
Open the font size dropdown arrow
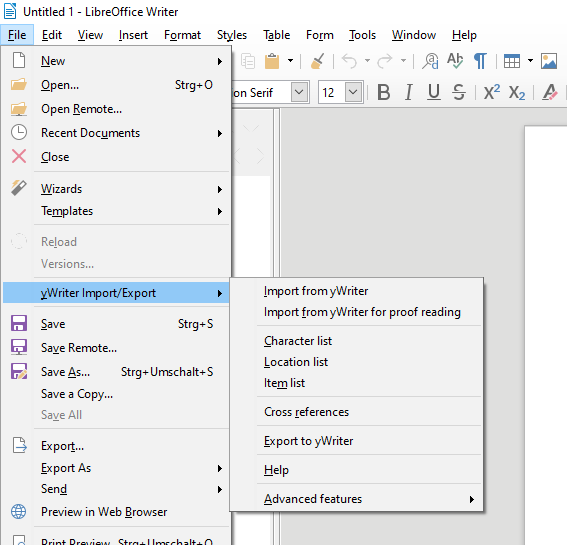click(x=353, y=92)
